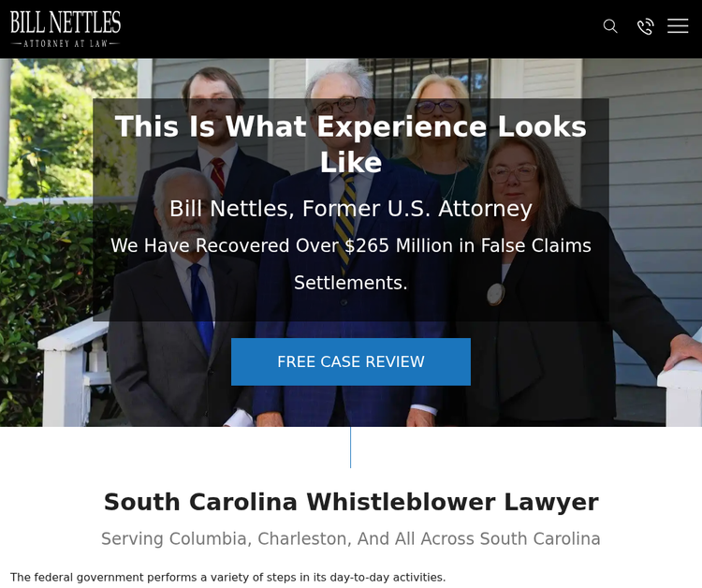The width and height of the screenshot is (702, 588).
Task: Click the 'The federal government performs' paragraph
Action: [x=227, y=578]
